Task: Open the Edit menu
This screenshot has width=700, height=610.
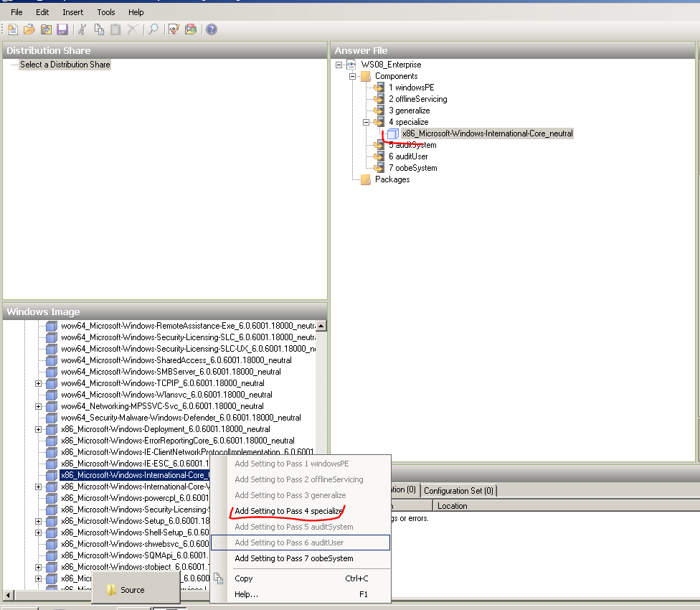Action: (42, 12)
